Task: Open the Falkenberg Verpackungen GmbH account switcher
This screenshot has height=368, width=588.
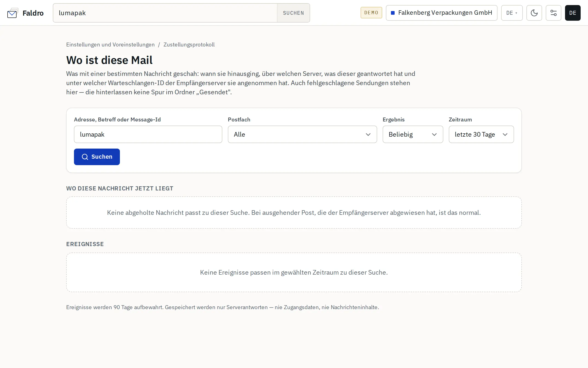Action: click(x=441, y=13)
